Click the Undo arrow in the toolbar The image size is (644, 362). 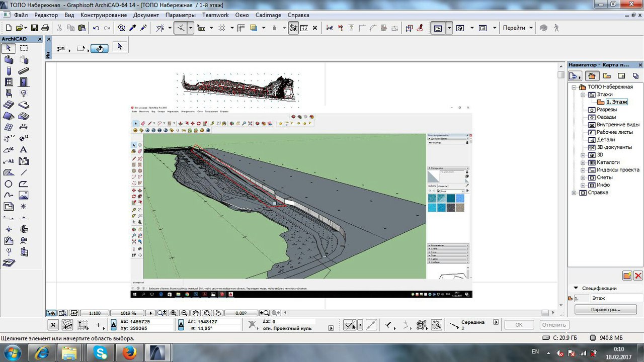(x=96, y=28)
